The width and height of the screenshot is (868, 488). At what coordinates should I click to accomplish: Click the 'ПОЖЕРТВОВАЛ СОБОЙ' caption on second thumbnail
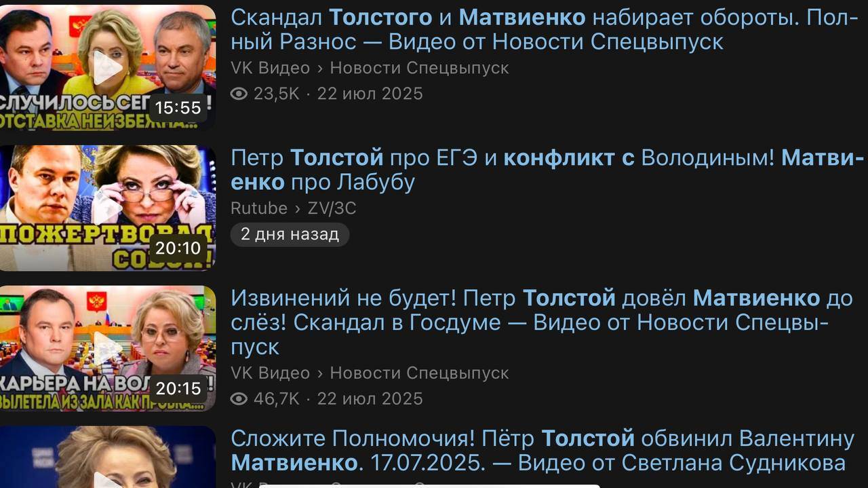point(107,246)
